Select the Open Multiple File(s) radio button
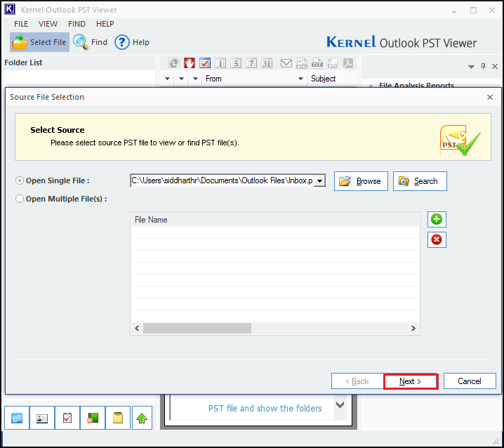 click(20, 199)
